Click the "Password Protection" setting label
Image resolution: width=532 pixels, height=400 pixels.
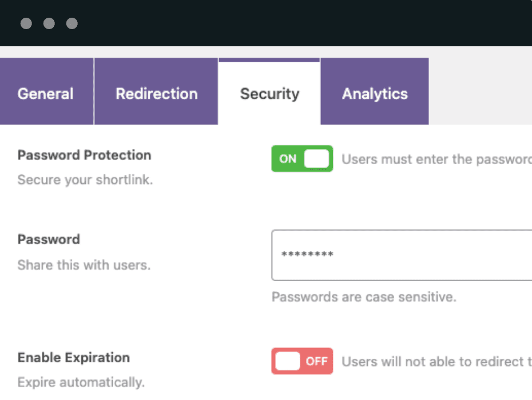[84, 155]
